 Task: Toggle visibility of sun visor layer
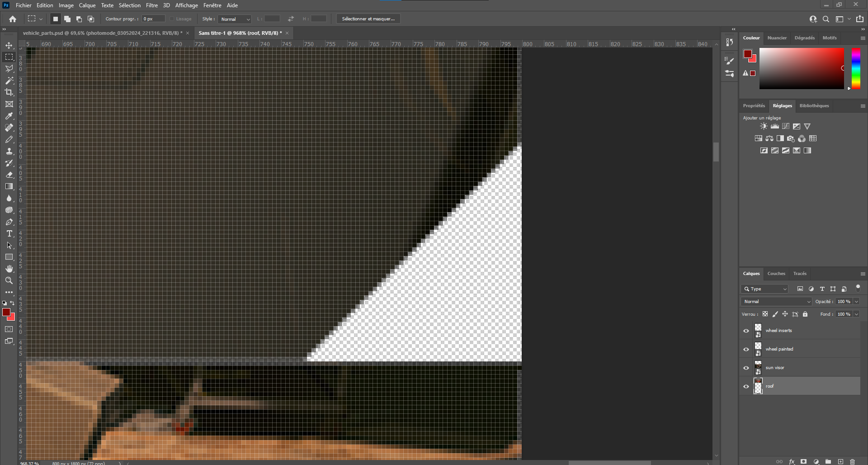[x=746, y=368]
